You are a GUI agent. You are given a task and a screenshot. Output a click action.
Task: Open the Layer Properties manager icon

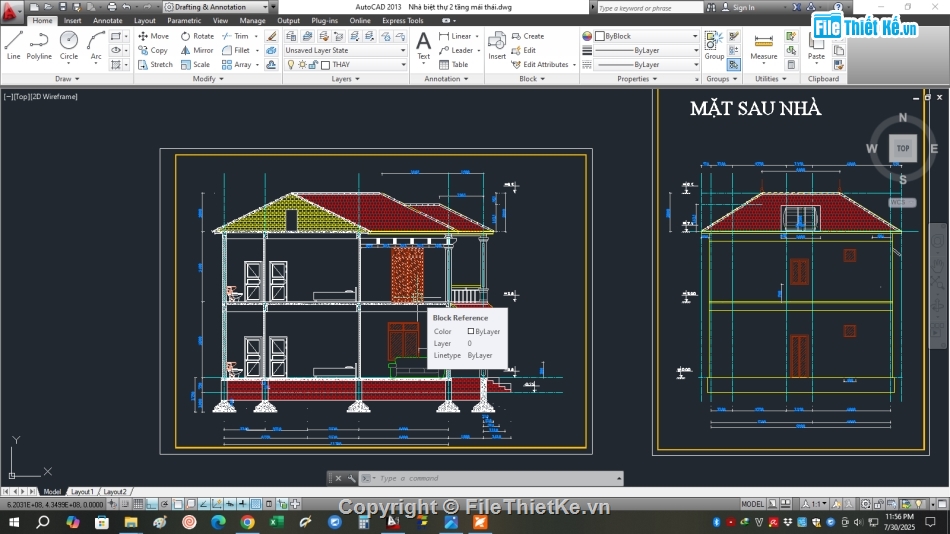click(x=291, y=36)
